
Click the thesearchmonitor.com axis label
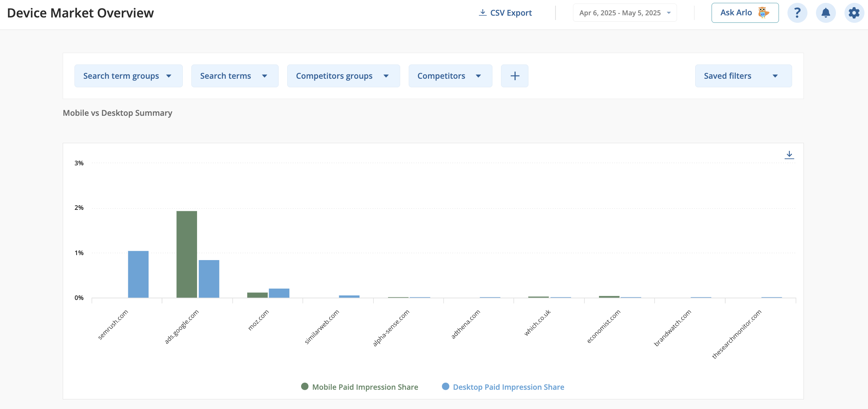tap(737, 334)
